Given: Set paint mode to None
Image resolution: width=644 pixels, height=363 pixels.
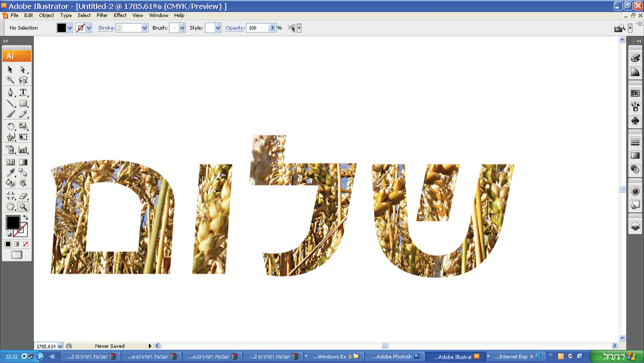Looking at the screenshot, I should point(26,244).
